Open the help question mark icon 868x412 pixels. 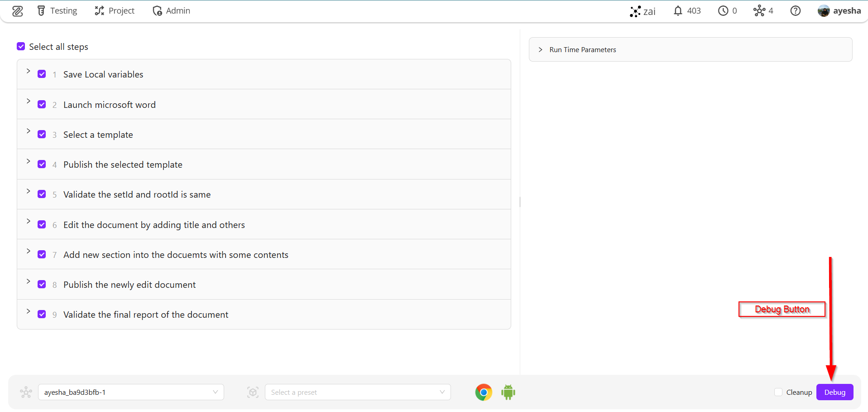click(796, 11)
